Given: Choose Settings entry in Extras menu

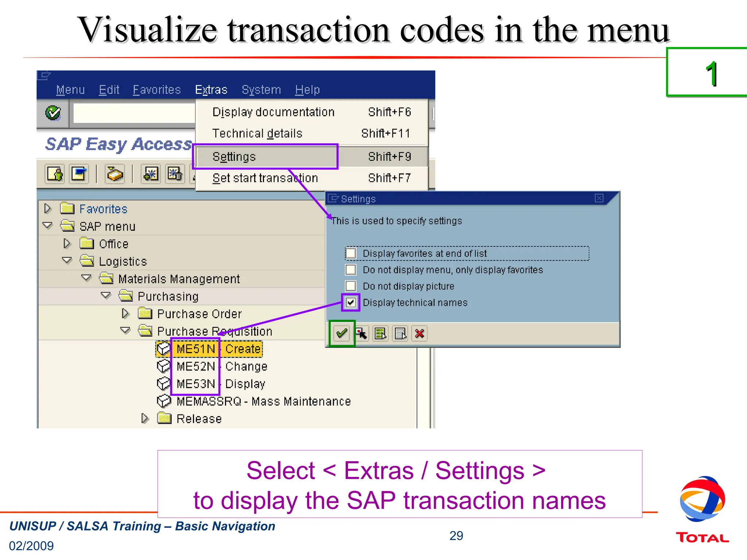Looking at the screenshot, I should 312,157.
